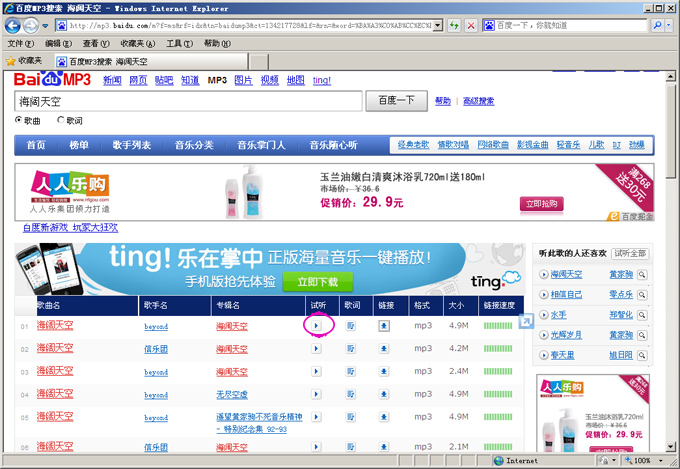680x469 pixels.
Task: Open the 工具 menu
Action: tap(180, 43)
